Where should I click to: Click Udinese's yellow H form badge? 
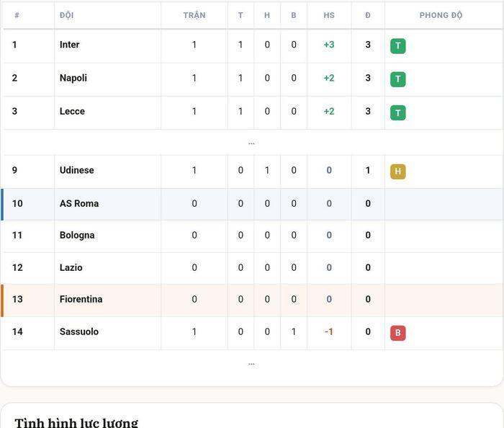coord(397,171)
